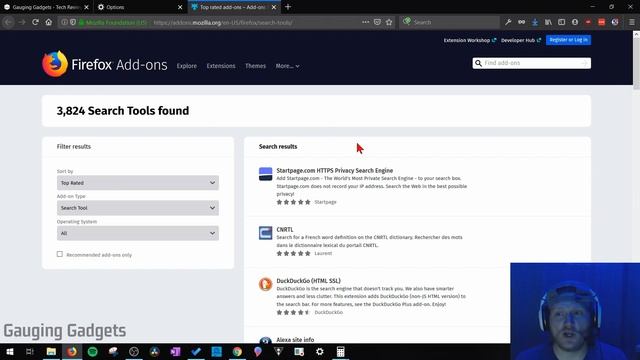Screen dimensions: 640x360
Task: Open a new browser tab
Action: pyautogui.click(x=288, y=7)
